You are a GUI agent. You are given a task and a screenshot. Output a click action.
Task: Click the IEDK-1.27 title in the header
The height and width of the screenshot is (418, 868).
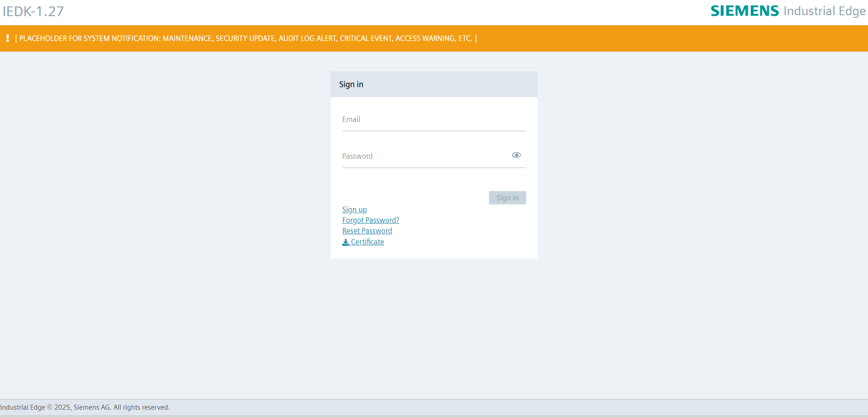33,12
